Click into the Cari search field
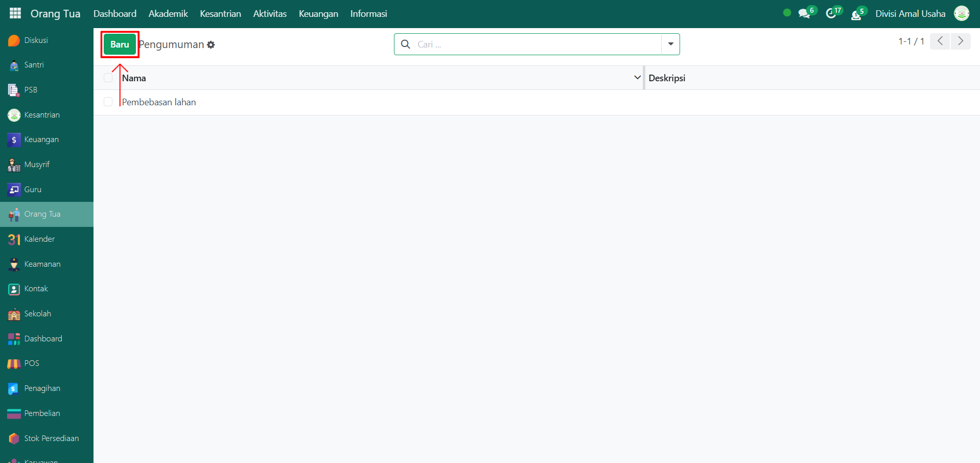980x463 pixels. pyautogui.click(x=536, y=44)
